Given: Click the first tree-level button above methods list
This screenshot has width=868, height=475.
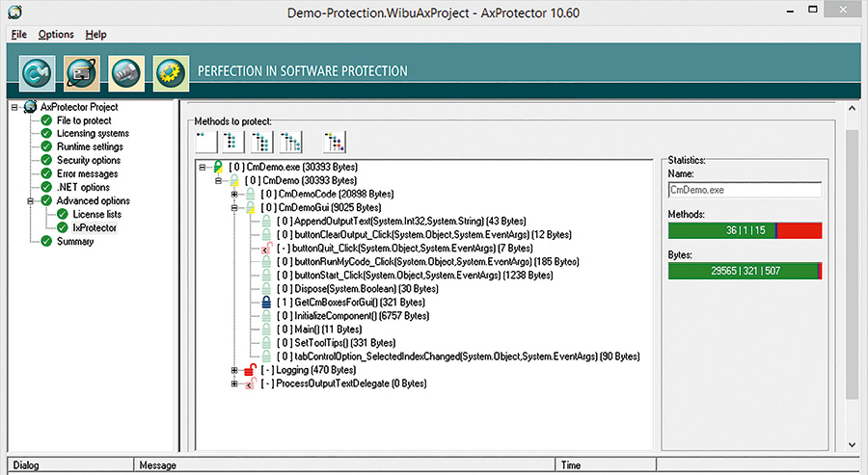Looking at the screenshot, I should click(206, 142).
